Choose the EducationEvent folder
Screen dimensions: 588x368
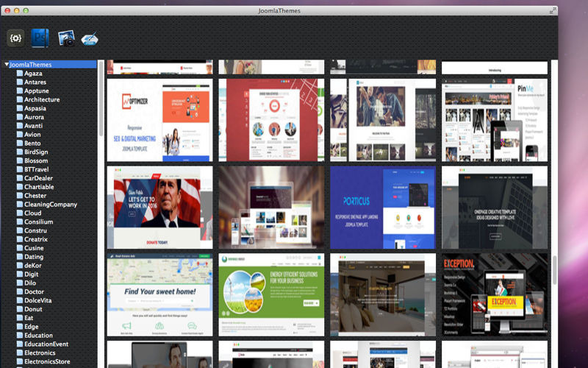click(x=46, y=344)
